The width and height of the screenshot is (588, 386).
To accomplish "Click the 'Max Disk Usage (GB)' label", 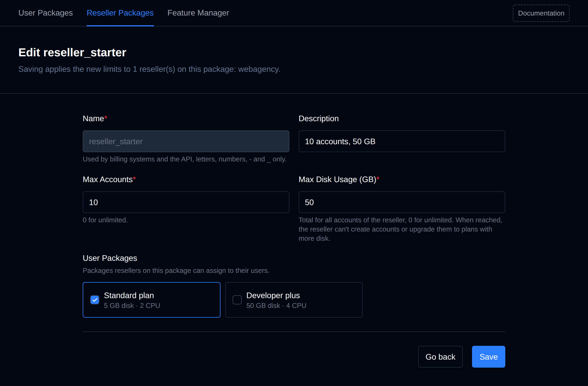I will 337,180.
